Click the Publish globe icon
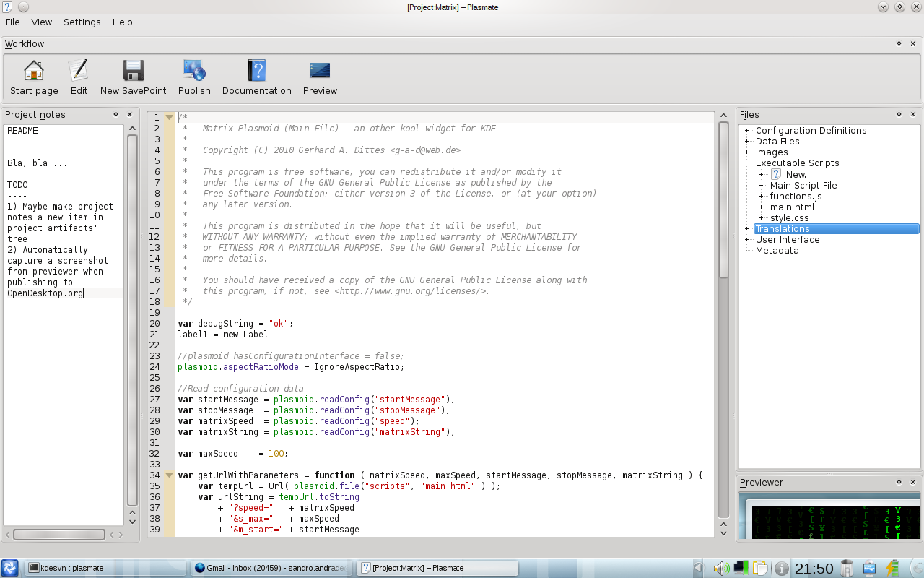Viewport: 924px width, 578px height. tap(194, 71)
